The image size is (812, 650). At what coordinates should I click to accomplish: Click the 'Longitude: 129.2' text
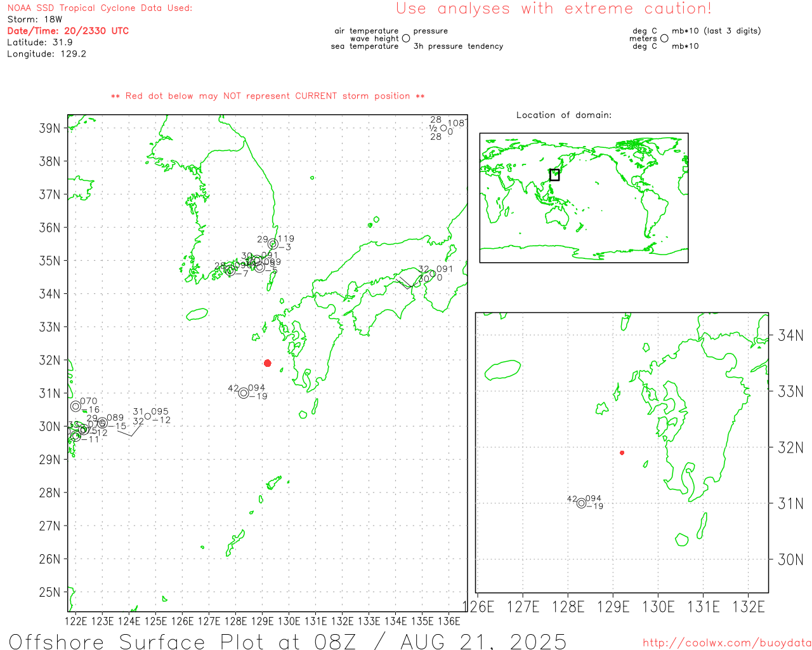click(46, 54)
